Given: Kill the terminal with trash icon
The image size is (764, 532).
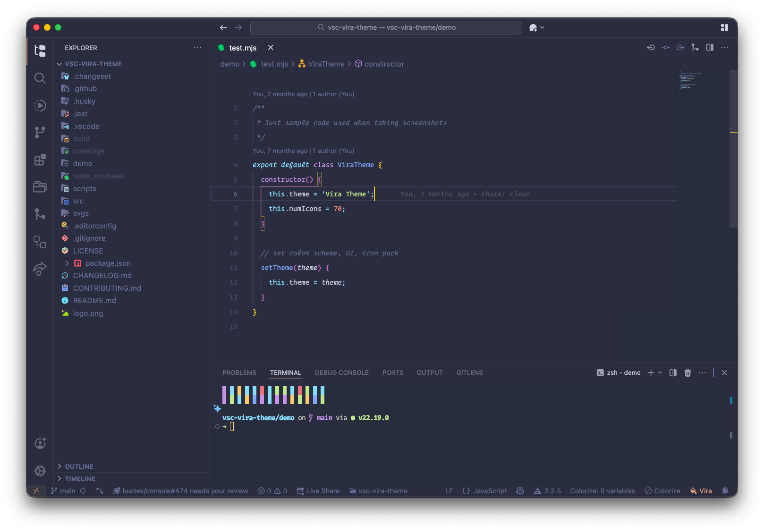Looking at the screenshot, I should click(688, 373).
